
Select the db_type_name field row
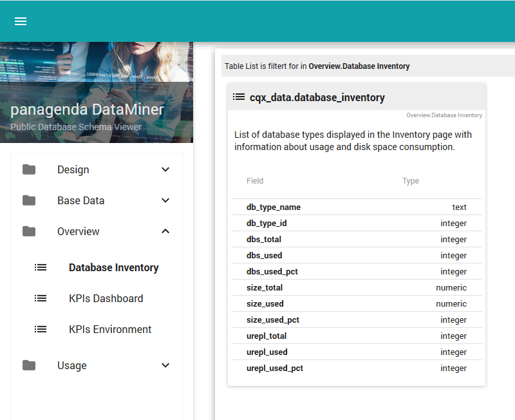click(x=357, y=207)
